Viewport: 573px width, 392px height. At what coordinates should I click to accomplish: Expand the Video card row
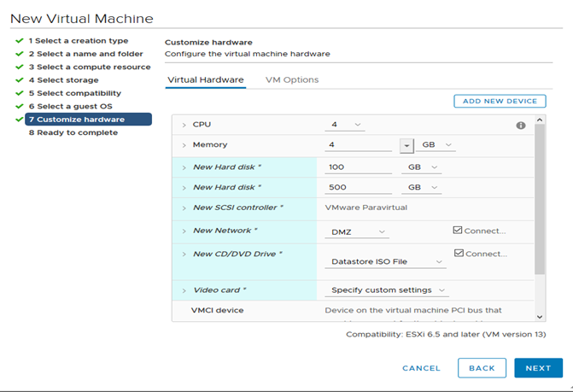click(x=184, y=291)
